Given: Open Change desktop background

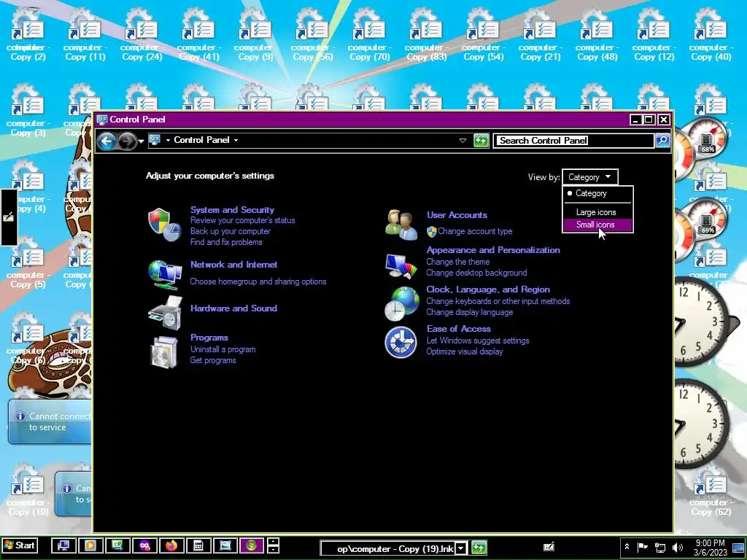Looking at the screenshot, I should (476, 273).
